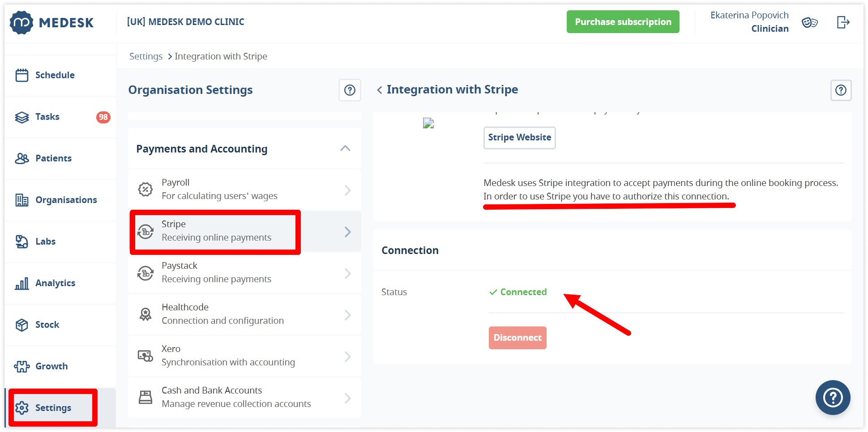Click the Payroll percent badge icon
The image size is (868, 432).
pyautogui.click(x=145, y=190)
